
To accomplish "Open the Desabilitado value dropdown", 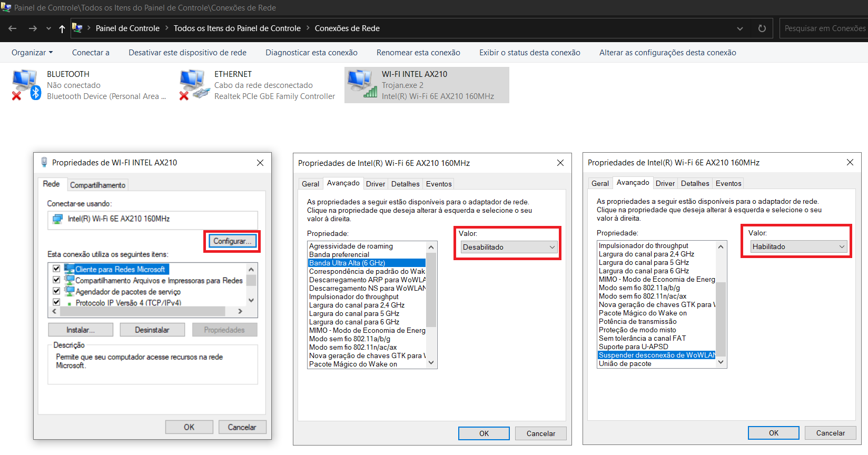I will 509,247.
